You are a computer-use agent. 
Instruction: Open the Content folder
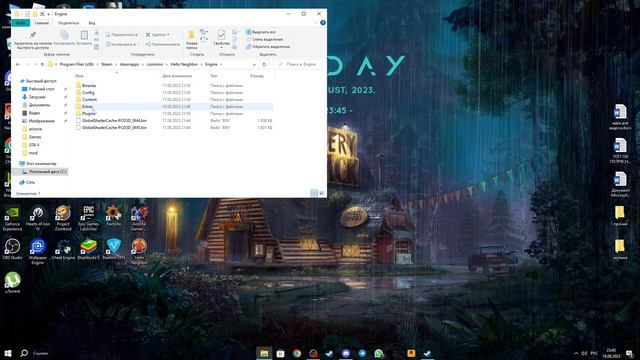(x=89, y=100)
